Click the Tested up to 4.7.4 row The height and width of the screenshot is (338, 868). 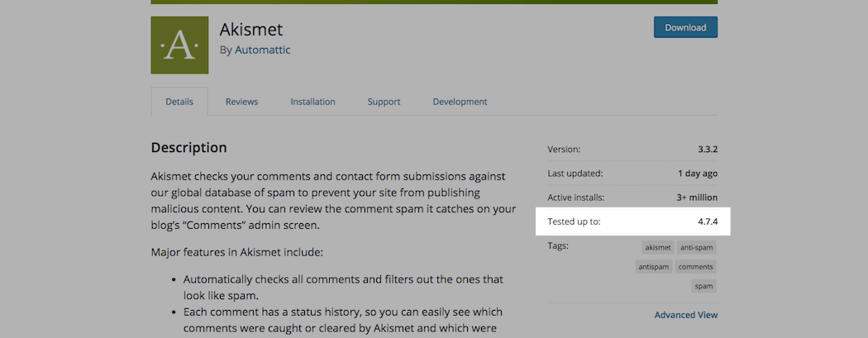click(632, 221)
